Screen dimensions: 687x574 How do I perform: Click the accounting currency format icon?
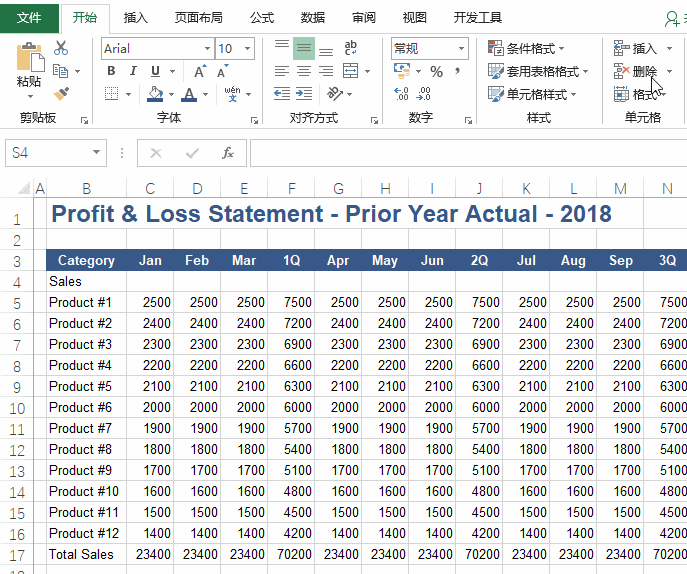point(402,71)
